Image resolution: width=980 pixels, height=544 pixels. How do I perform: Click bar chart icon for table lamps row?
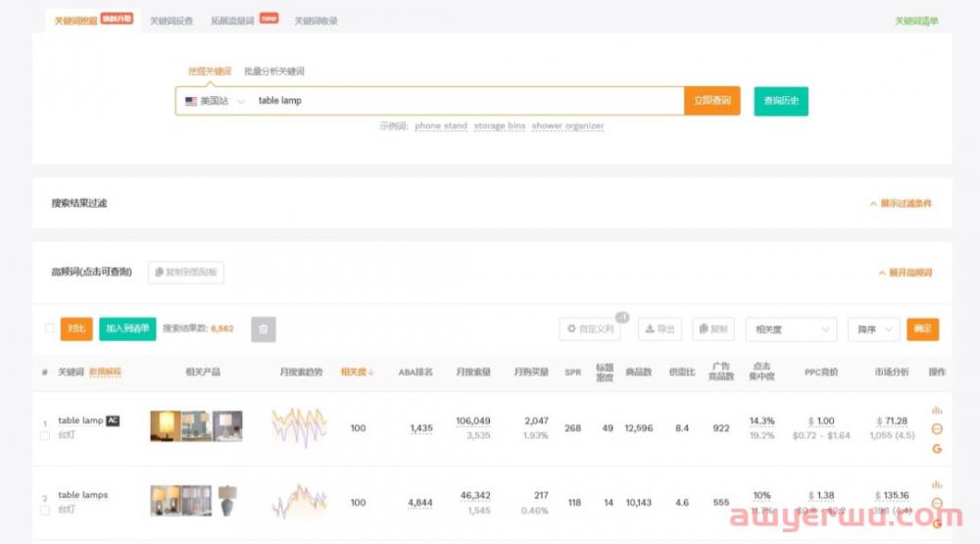(936, 484)
